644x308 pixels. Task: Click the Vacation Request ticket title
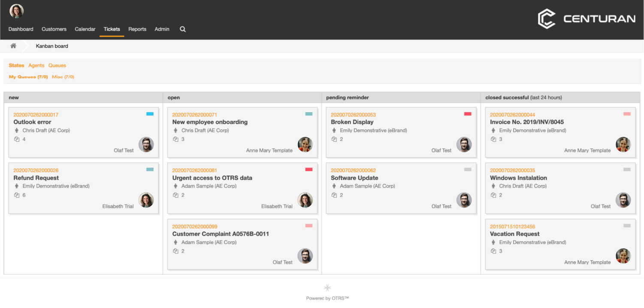(x=515, y=234)
